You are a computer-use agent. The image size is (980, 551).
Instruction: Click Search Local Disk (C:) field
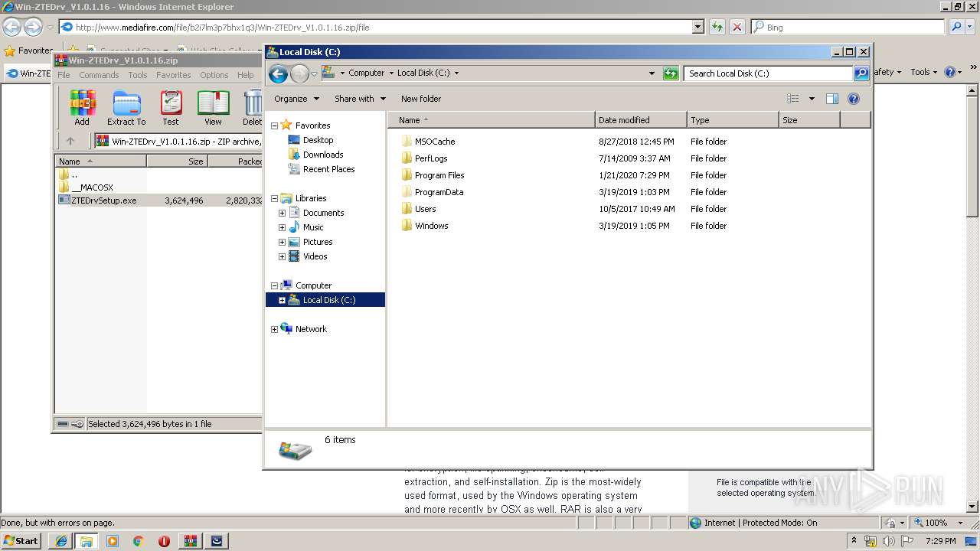pos(768,73)
